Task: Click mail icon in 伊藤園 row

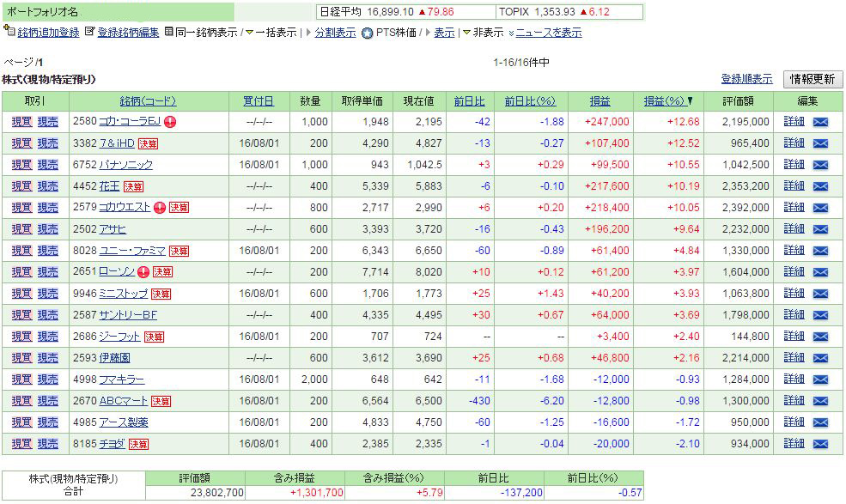Action: click(820, 358)
